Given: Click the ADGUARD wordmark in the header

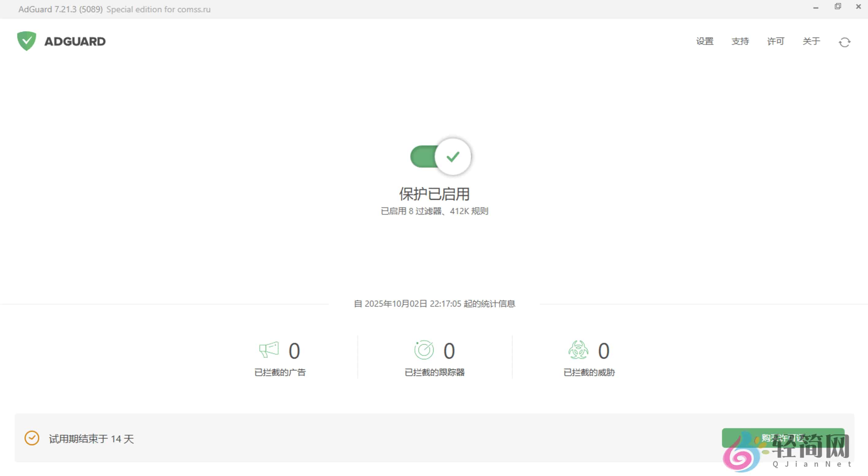Looking at the screenshot, I should pos(74,41).
